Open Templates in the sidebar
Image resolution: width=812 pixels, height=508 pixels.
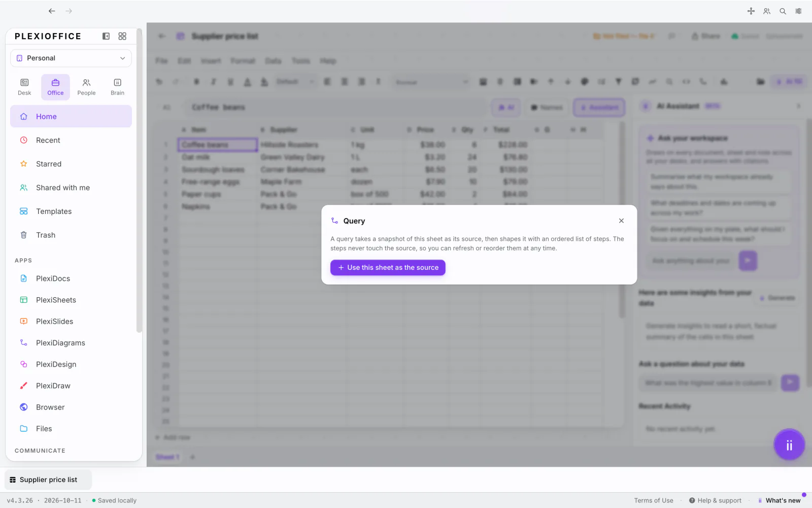coord(71,211)
